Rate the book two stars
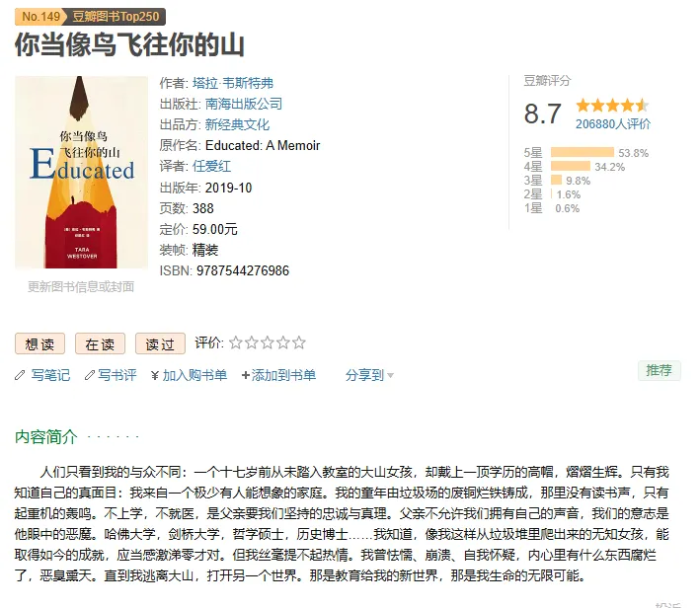The width and height of the screenshot is (700, 608). coord(252,342)
